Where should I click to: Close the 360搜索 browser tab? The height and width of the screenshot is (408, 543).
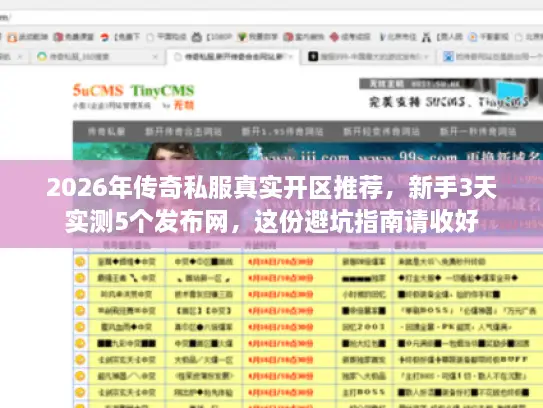point(155,56)
